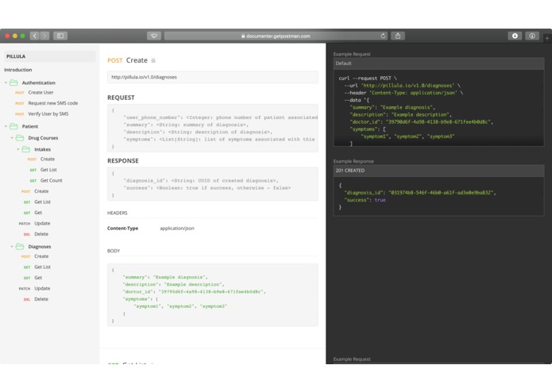This screenshot has width=552, height=392.
Task: Click the Intakes folder icon
Action: click(25, 149)
